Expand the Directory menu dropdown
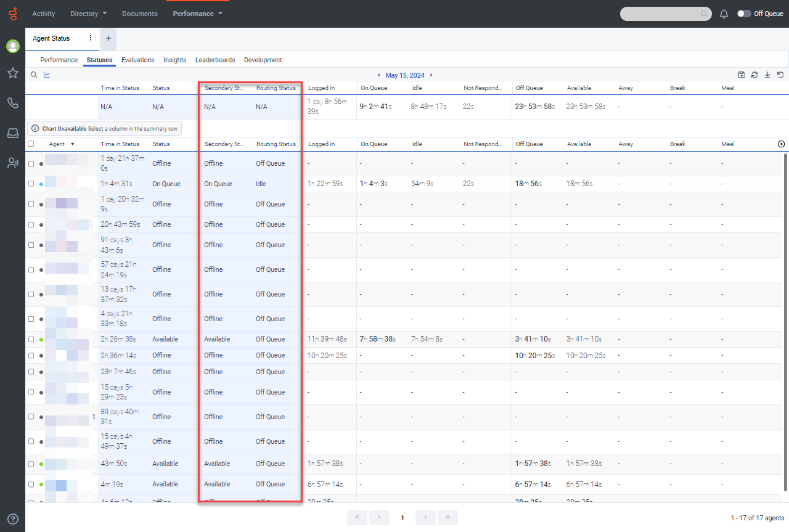 (x=88, y=14)
